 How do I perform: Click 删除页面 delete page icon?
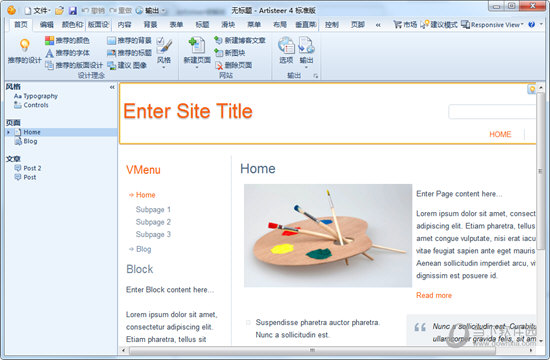pyautogui.click(x=219, y=66)
